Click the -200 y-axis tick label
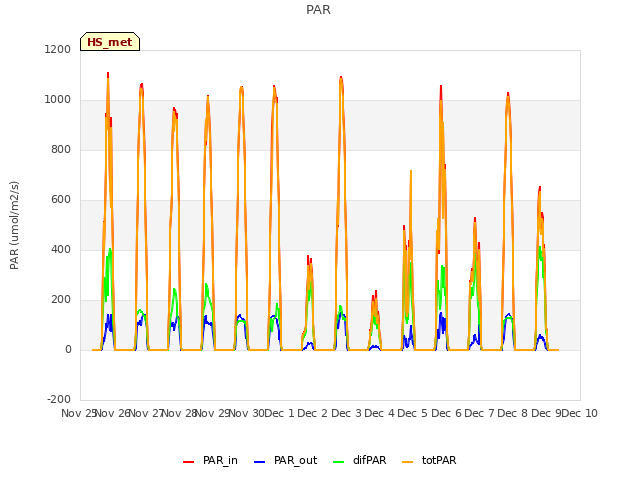This screenshot has height=480, width=640. tap(59, 399)
